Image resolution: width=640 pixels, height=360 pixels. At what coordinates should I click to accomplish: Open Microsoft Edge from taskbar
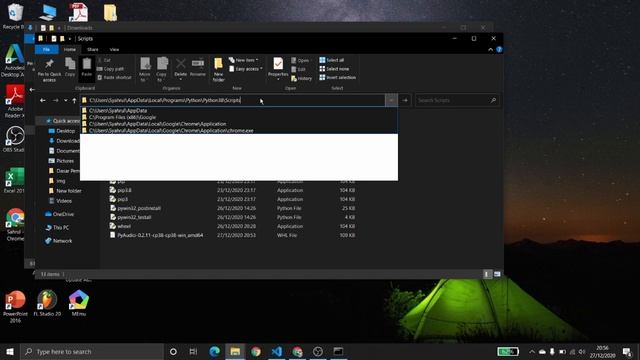215,351
